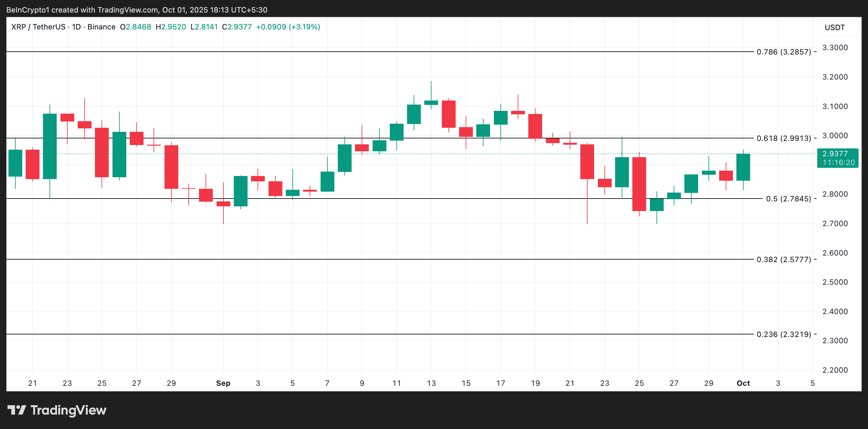
Task: Open the 1D timeframe selector
Action: pos(76,27)
